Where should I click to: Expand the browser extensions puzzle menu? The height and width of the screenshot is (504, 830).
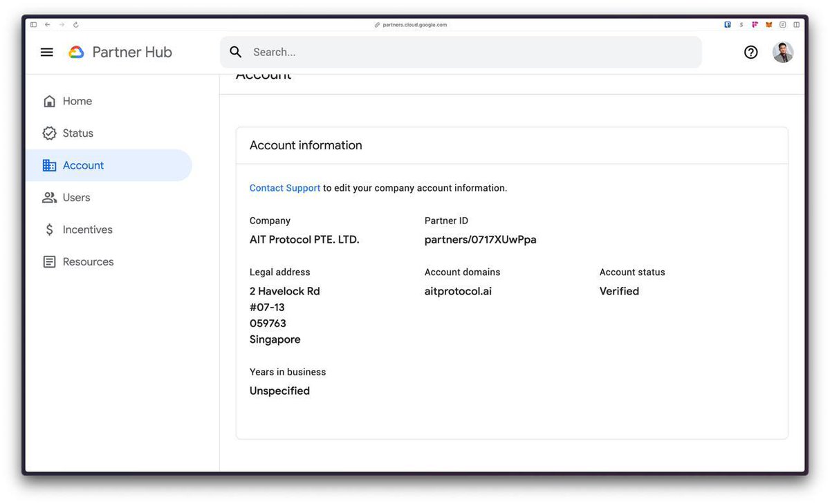782,24
